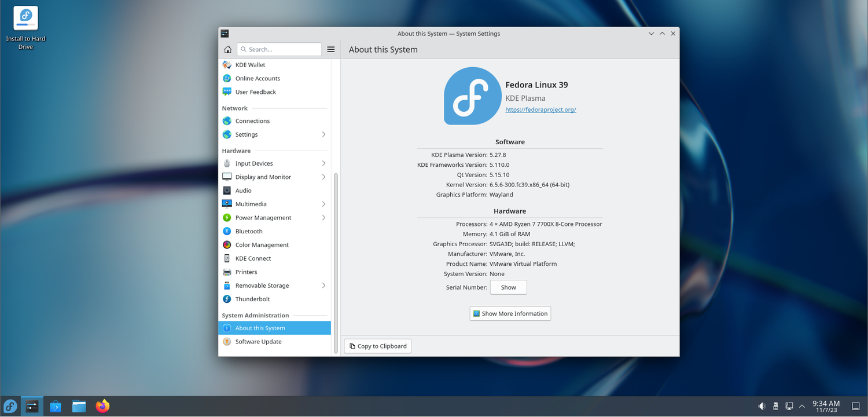Open the window menu icon in the title bar

pos(225,34)
